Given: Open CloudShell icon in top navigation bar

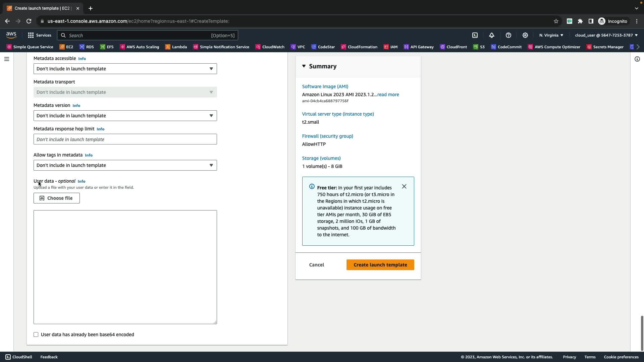Looking at the screenshot, I should tap(475, 35).
